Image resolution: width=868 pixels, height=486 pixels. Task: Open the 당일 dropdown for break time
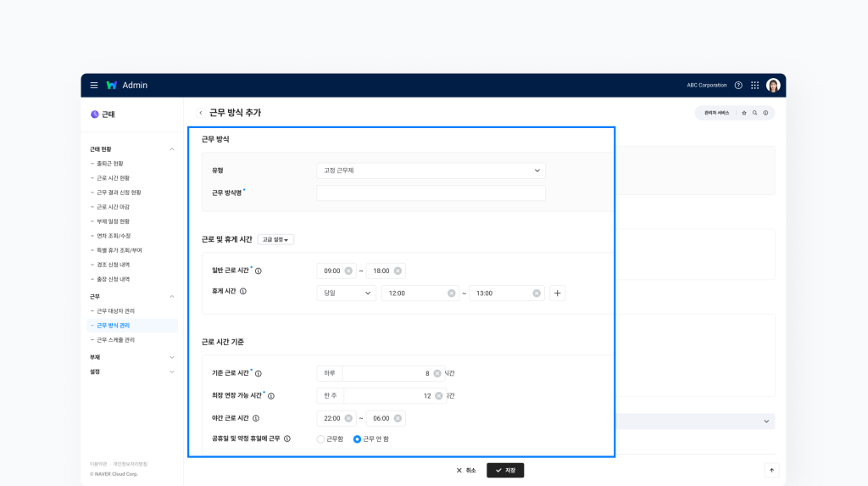346,293
